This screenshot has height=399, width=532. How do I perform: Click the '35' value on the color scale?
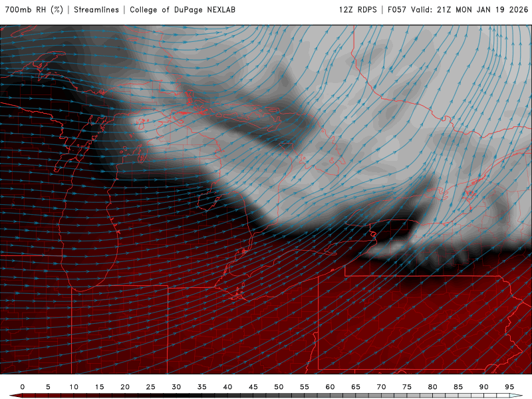pos(202,387)
